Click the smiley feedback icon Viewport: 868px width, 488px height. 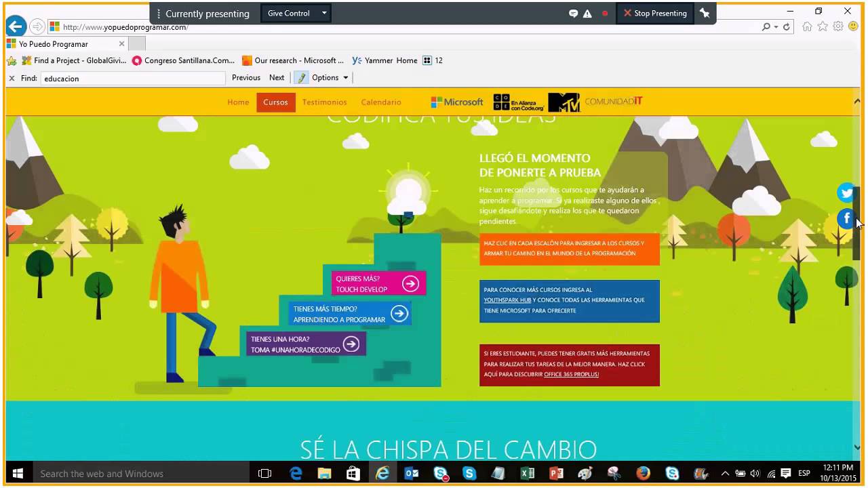(853, 26)
